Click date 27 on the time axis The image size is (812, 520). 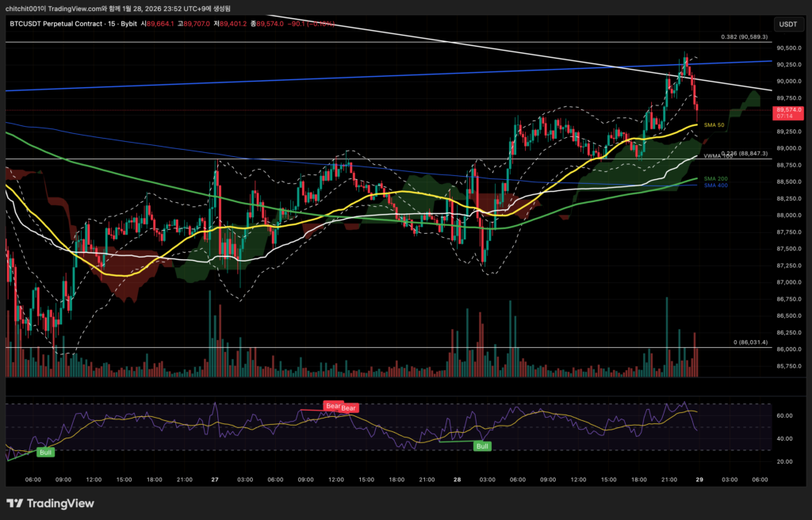[x=215, y=480]
